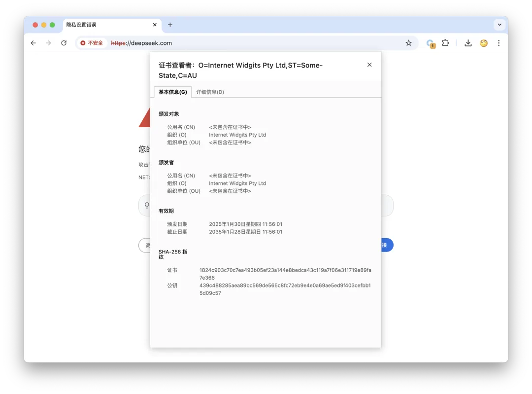Close the browser window with the red button
Image resolution: width=532 pixels, height=394 pixels.
pyautogui.click(x=35, y=25)
